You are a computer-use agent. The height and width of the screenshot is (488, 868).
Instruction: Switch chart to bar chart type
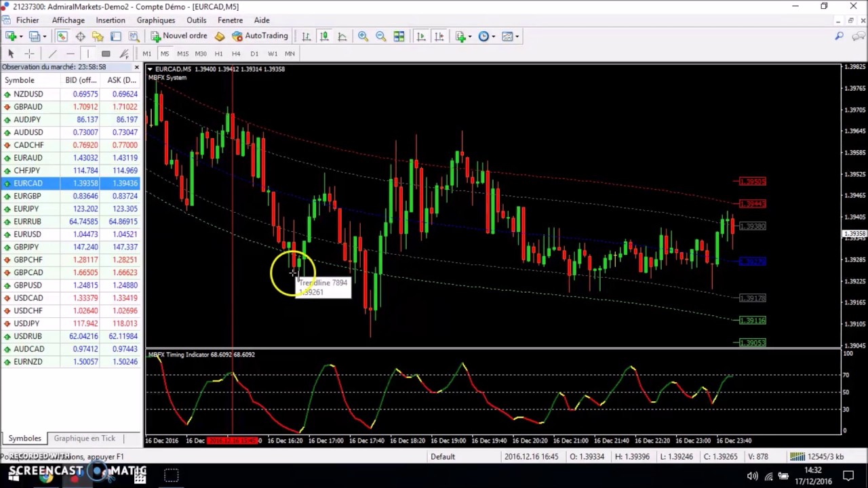tap(306, 36)
